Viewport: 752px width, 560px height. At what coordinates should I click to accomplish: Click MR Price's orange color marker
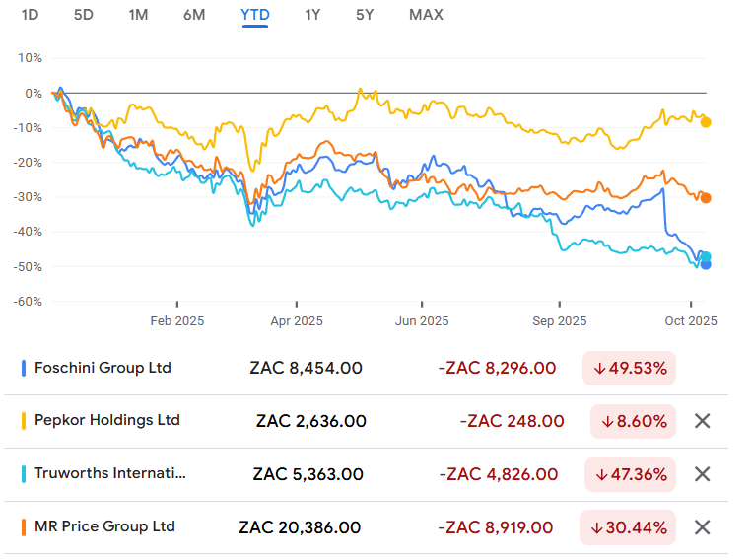(24, 526)
